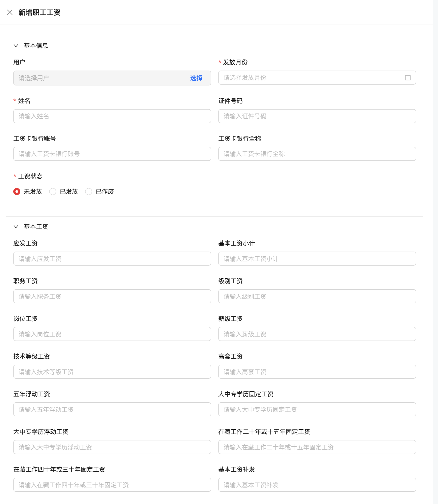Focus the 请输入基本工资补发 input field
The width and height of the screenshot is (438, 504).
pyautogui.click(x=317, y=484)
